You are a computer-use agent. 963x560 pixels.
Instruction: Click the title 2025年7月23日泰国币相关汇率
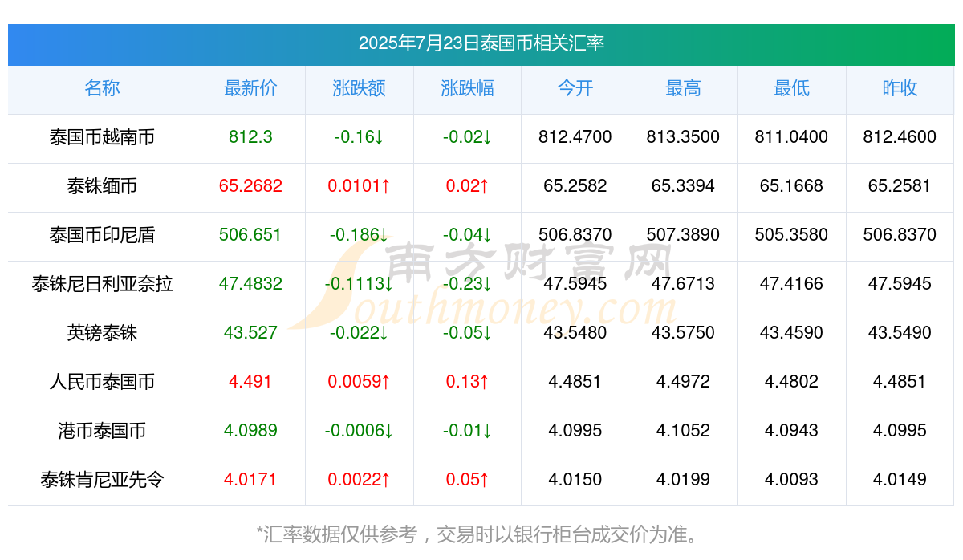coord(481,43)
